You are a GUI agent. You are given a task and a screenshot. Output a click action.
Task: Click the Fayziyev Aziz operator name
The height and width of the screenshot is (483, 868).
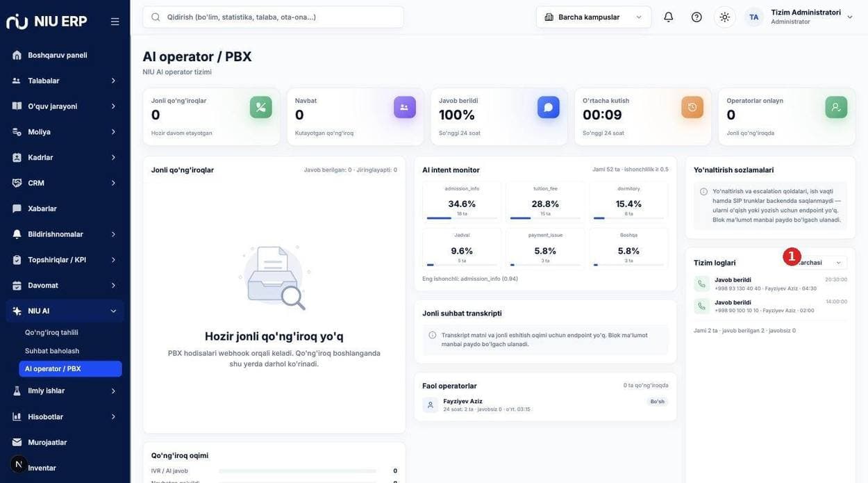[462, 401]
